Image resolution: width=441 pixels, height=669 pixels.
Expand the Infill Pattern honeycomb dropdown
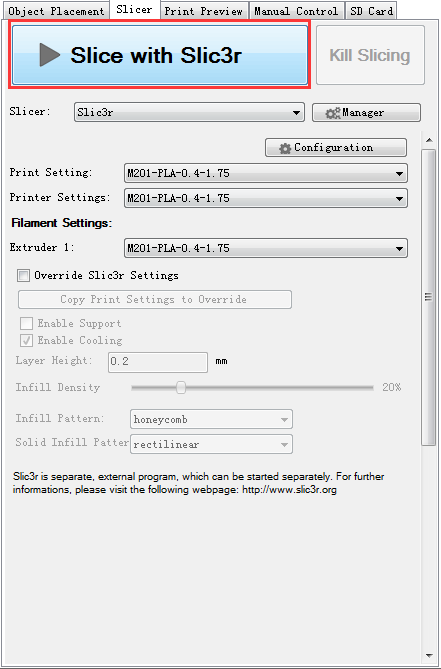pyautogui.click(x=211, y=419)
